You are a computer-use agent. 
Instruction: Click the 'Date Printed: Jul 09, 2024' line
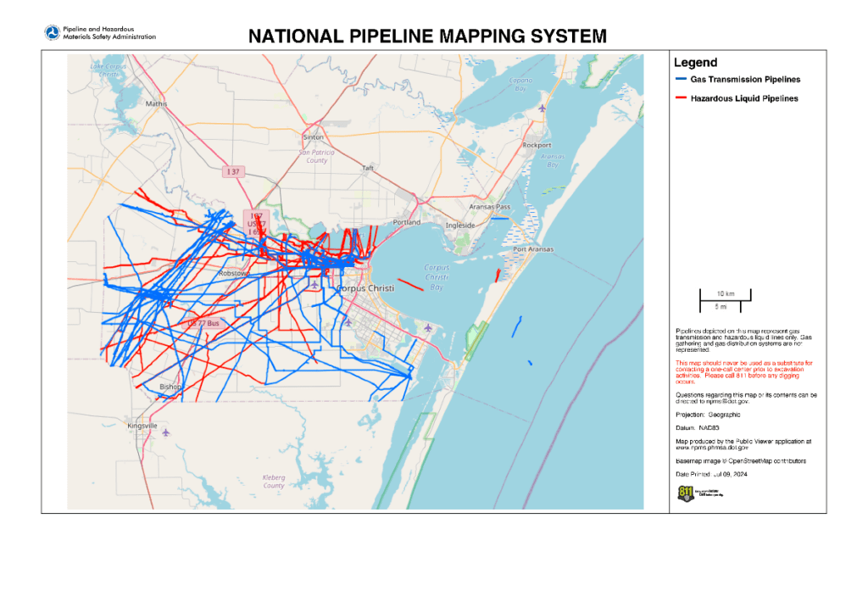coord(711,475)
